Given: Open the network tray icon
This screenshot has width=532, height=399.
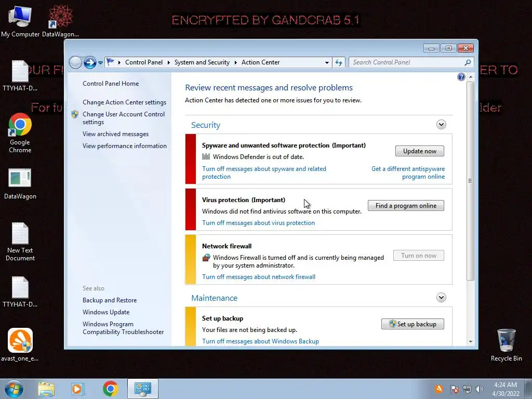Looking at the screenshot, I should (467, 389).
